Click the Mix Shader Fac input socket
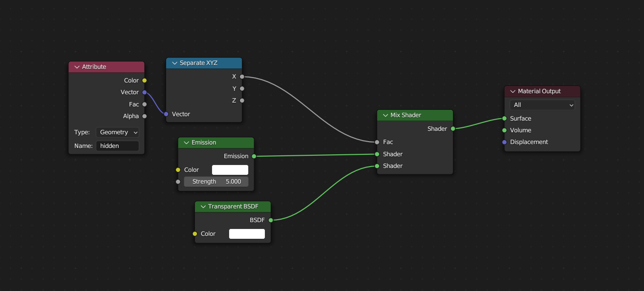This screenshot has width=644, height=291. click(377, 142)
